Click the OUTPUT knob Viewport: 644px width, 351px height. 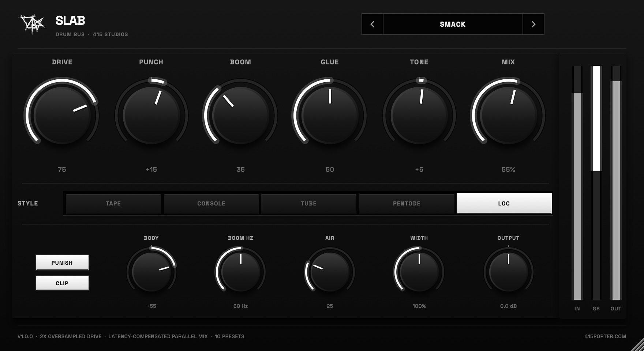coord(508,272)
